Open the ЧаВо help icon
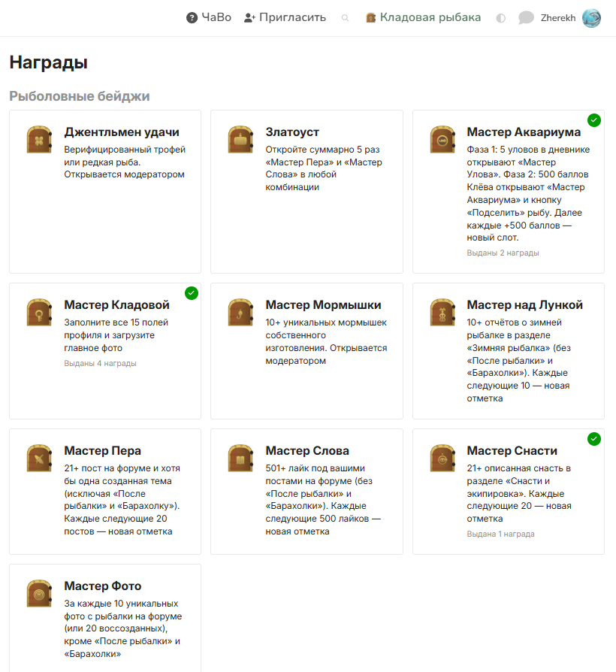 tap(192, 18)
